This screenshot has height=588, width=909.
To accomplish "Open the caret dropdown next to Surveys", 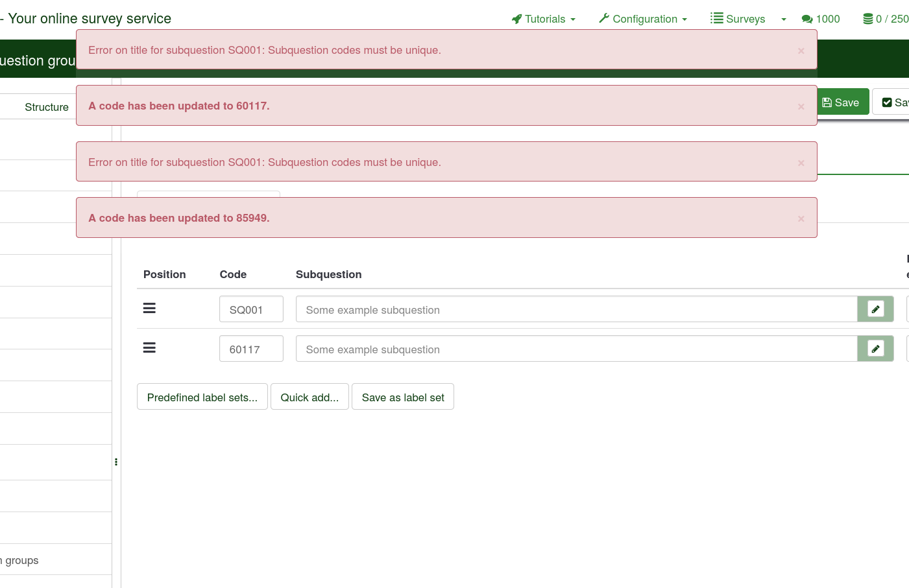I will tap(784, 19).
